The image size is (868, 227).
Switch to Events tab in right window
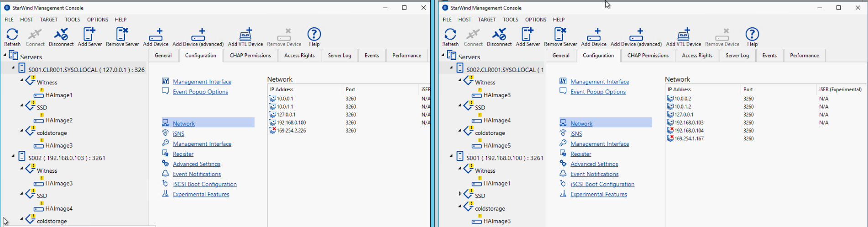[x=769, y=56]
